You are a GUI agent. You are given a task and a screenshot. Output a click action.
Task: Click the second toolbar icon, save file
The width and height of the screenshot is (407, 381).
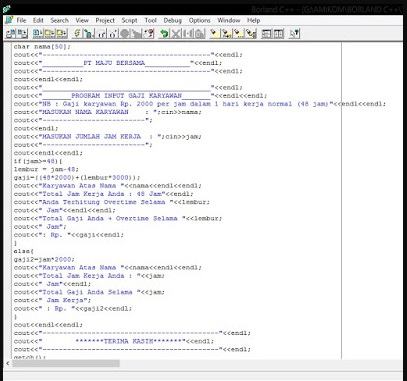(22, 33)
